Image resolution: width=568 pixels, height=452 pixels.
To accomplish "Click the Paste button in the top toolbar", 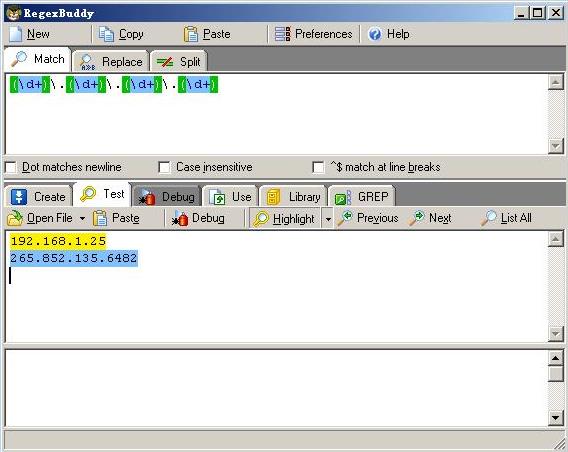I will point(207,34).
